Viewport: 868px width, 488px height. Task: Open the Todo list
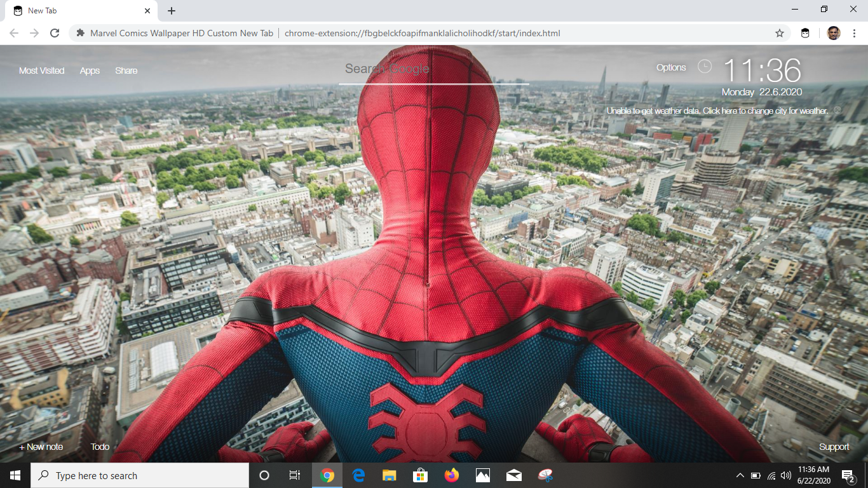point(100,447)
